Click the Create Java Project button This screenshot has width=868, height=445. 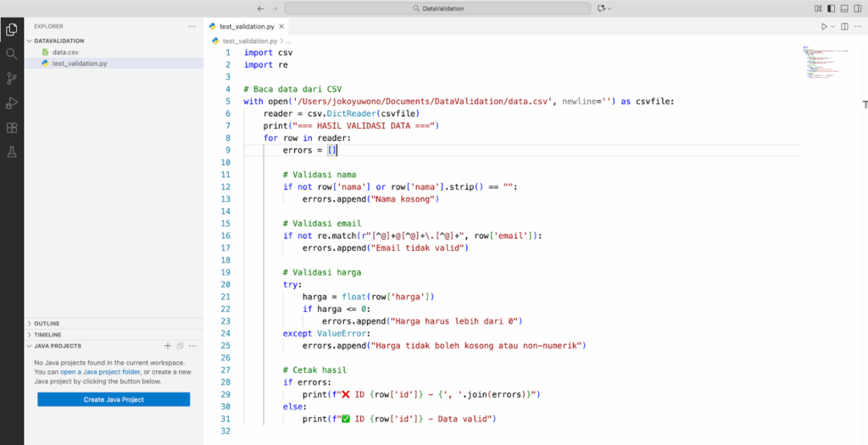(x=114, y=399)
